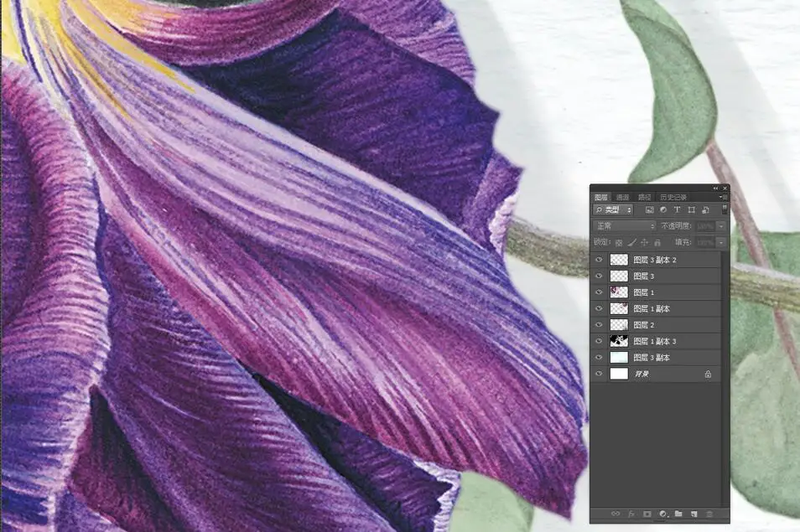Viewport: 800px width, 532px height.
Task: Delete layer trash icon
Action: pos(709,514)
